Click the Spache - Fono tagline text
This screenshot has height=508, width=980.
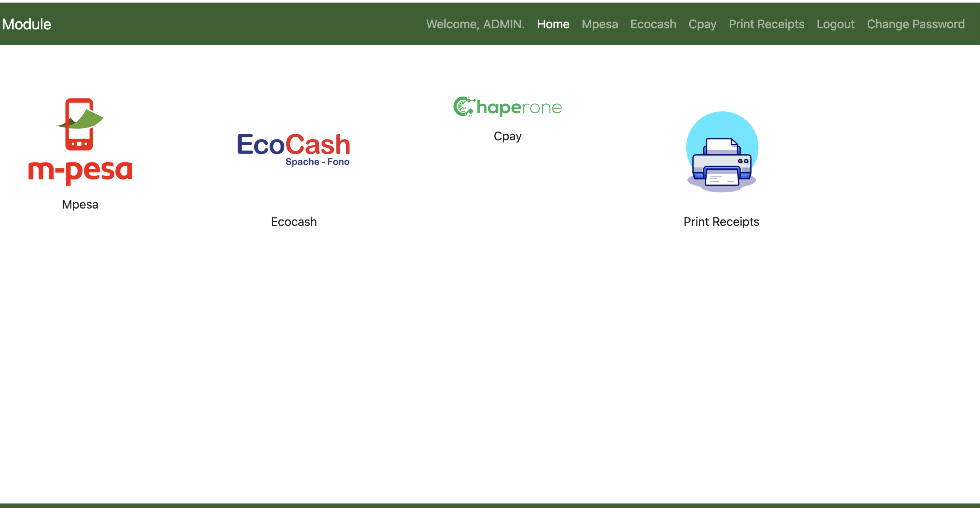(x=317, y=162)
